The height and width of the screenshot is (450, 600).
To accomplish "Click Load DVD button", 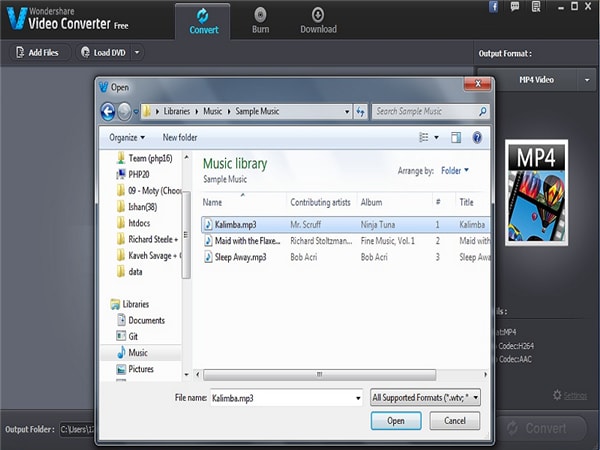I will (x=104, y=52).
